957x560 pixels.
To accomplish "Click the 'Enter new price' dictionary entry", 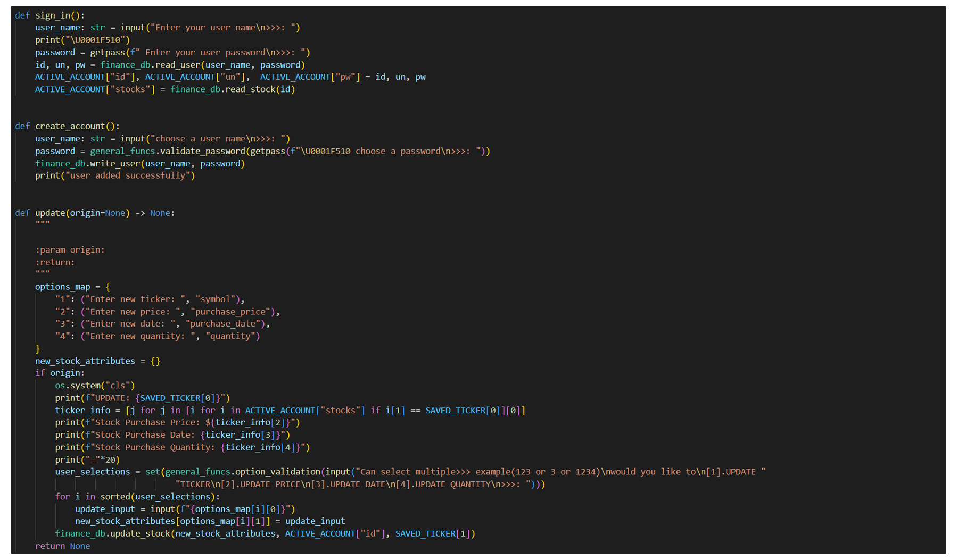I will point(168,312).
